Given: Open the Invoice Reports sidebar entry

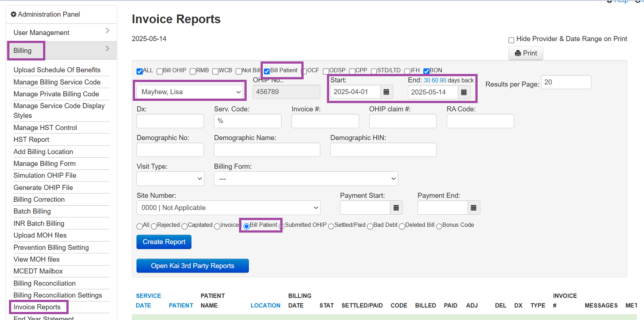Looking at the screenshot, I should click(x=38, y=307).
